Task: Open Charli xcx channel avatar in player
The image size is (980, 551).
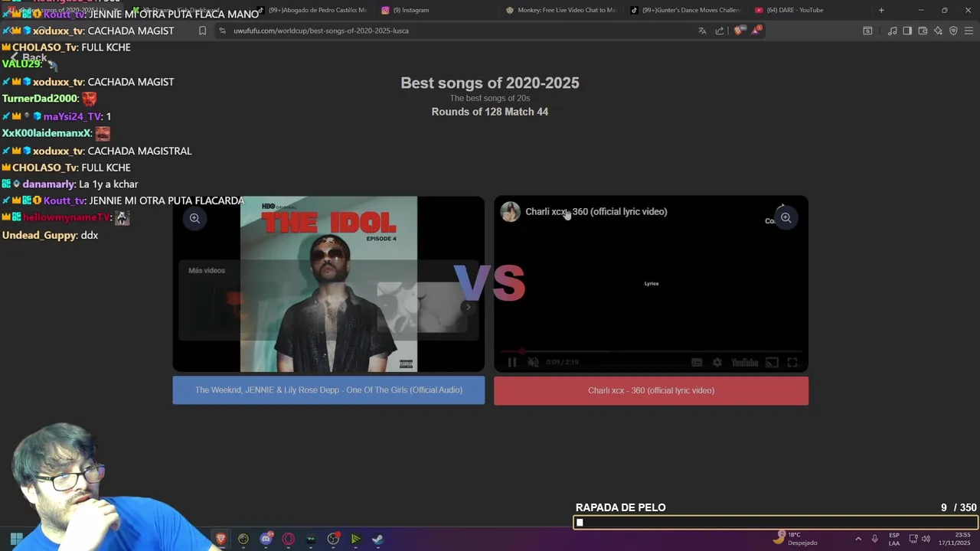Action: [511, 211]
